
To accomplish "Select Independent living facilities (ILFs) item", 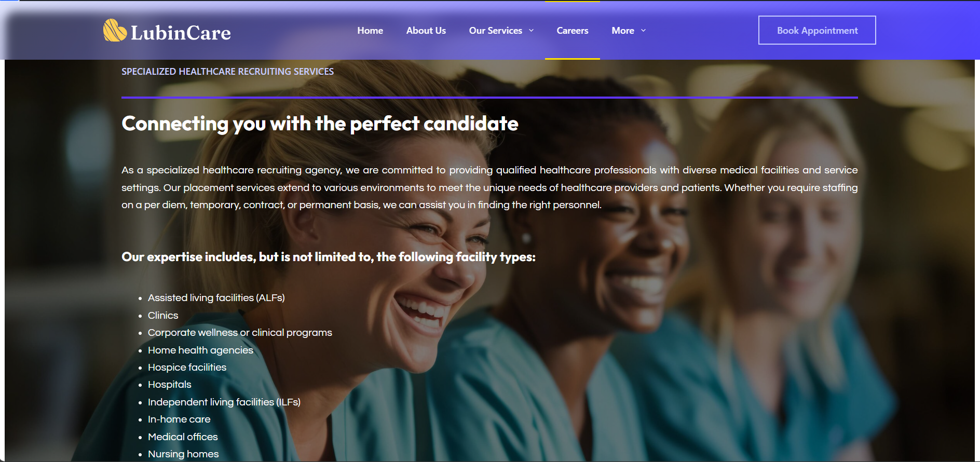I will (224, 402).
